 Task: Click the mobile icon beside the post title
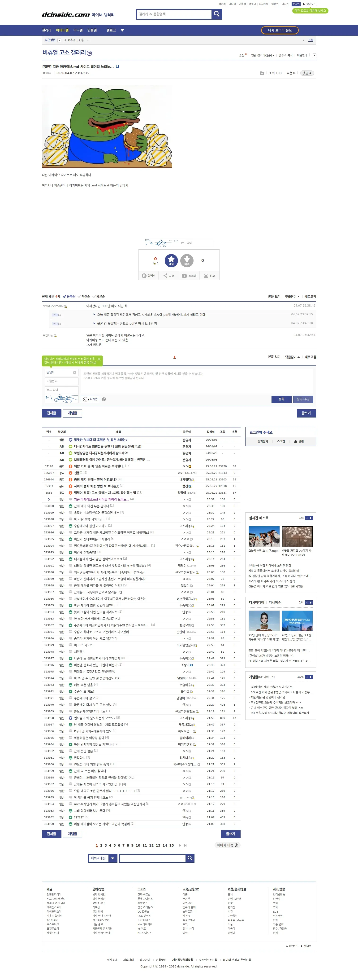pyautogui.click(x=117, y=66)
